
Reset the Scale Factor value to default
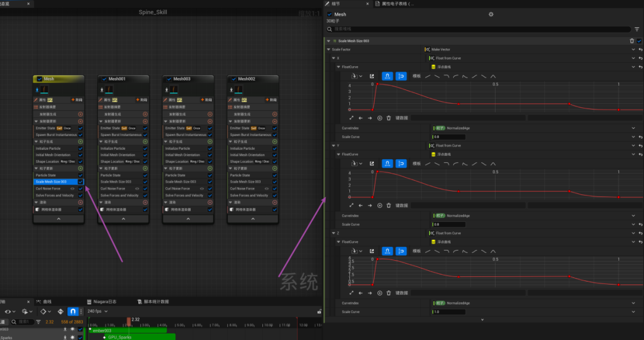(x=640, y=50)
